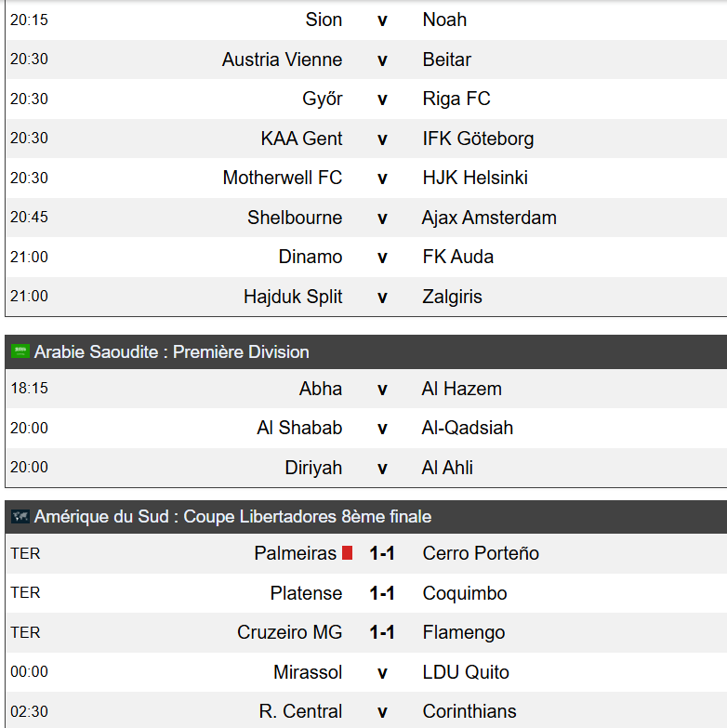Open the Flamengo team link
This screenshot has width=727, height=728.
[463, 632]
